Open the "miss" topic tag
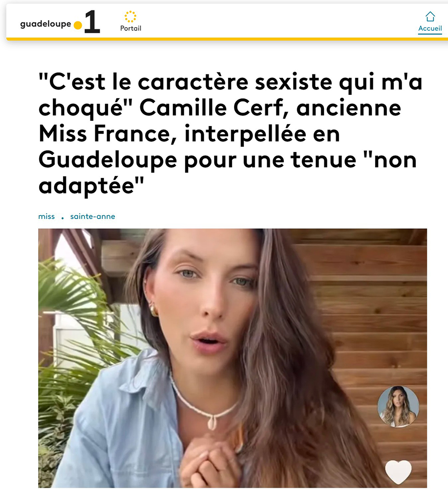 (x=46, y=217)
